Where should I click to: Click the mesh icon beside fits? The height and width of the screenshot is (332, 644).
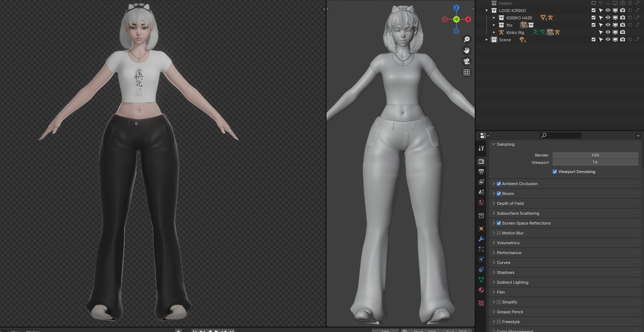(524, 25)
